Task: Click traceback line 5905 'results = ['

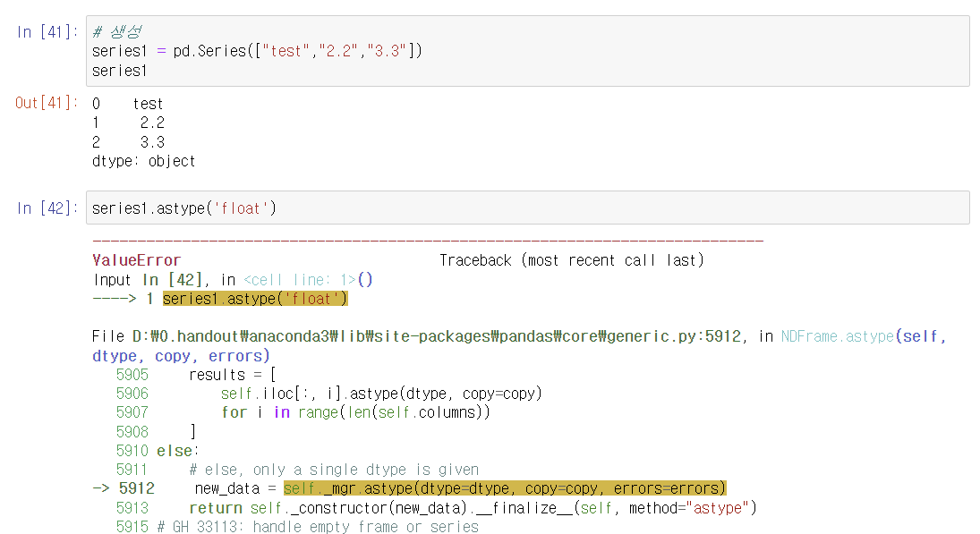Action: coord(196,375)
